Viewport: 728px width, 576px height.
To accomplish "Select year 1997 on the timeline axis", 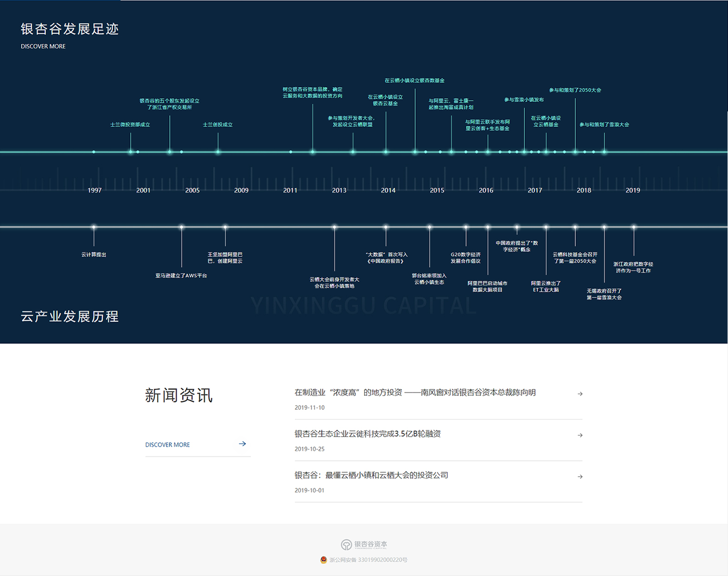I will click(95, 190).
